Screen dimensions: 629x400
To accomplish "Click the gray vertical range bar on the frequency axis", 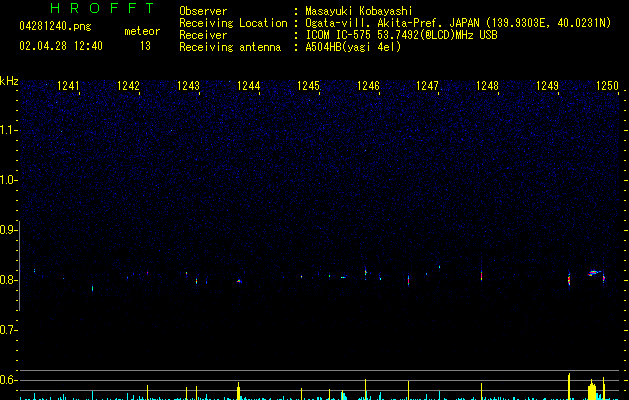I will (x=20, y=266).
